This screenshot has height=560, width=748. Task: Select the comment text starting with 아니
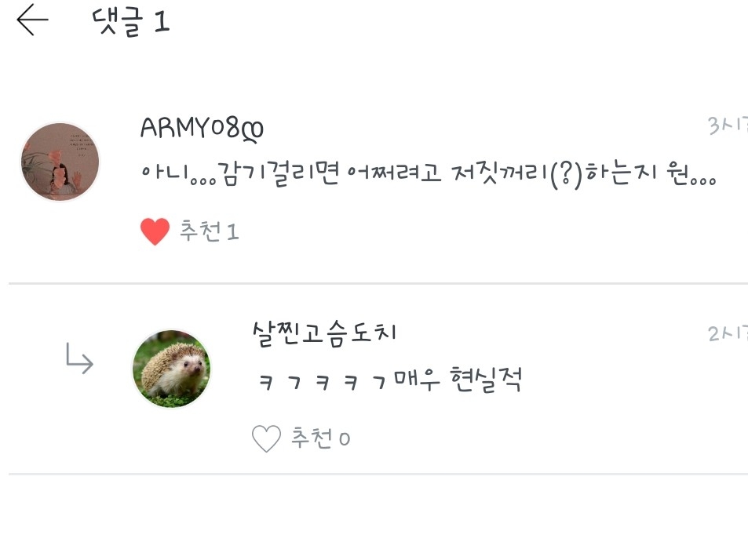tap(429, 174)
